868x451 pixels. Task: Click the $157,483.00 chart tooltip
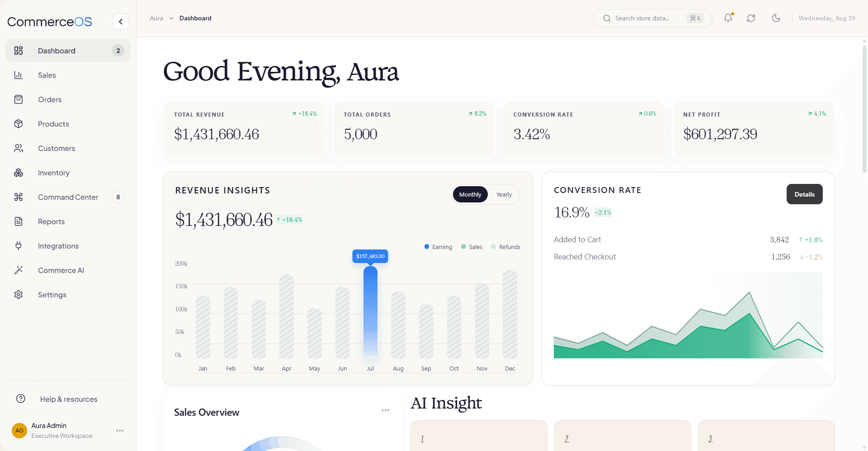(x=370, y=256)
